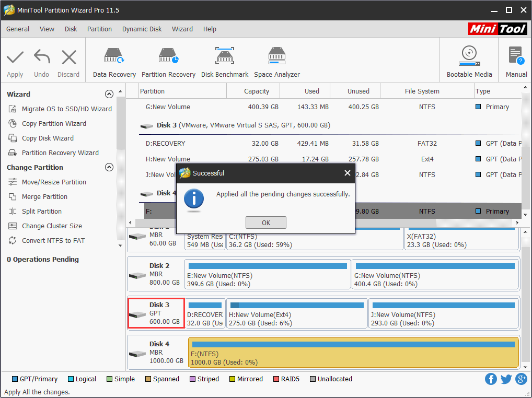Viewport: 532px width, 398px height.
Task: Click OK in the Successful dialog
Action: (x=265, y=223)
